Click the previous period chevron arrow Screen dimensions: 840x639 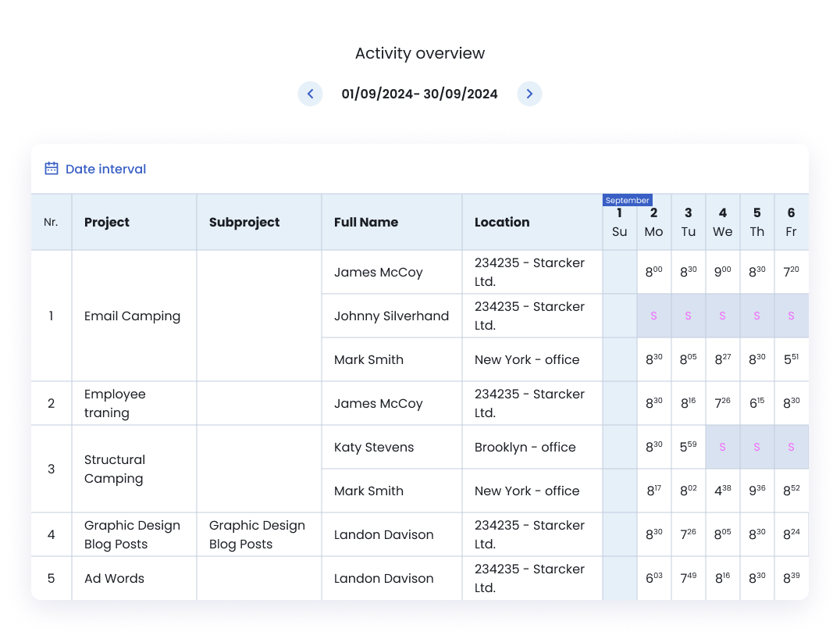click(310, 93)
